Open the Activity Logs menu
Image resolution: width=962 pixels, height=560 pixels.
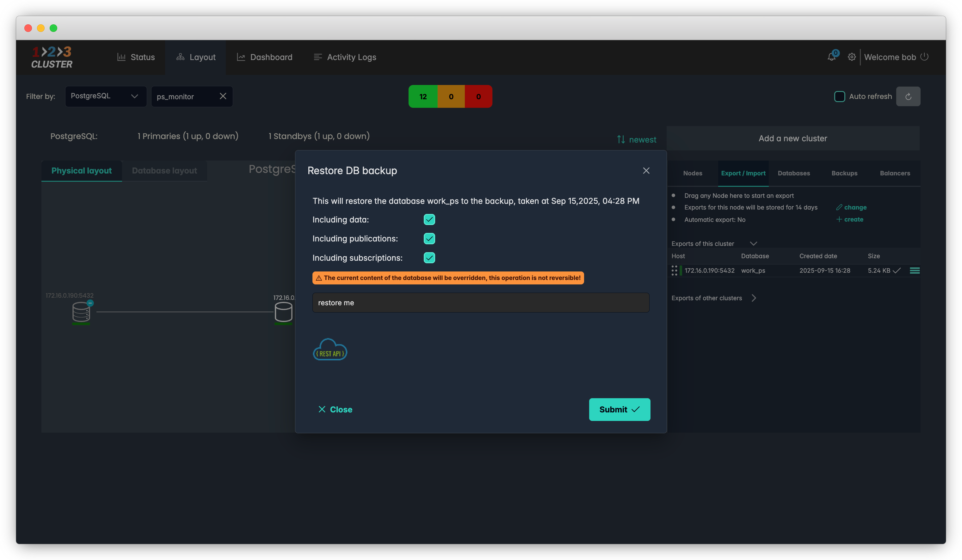345,57
